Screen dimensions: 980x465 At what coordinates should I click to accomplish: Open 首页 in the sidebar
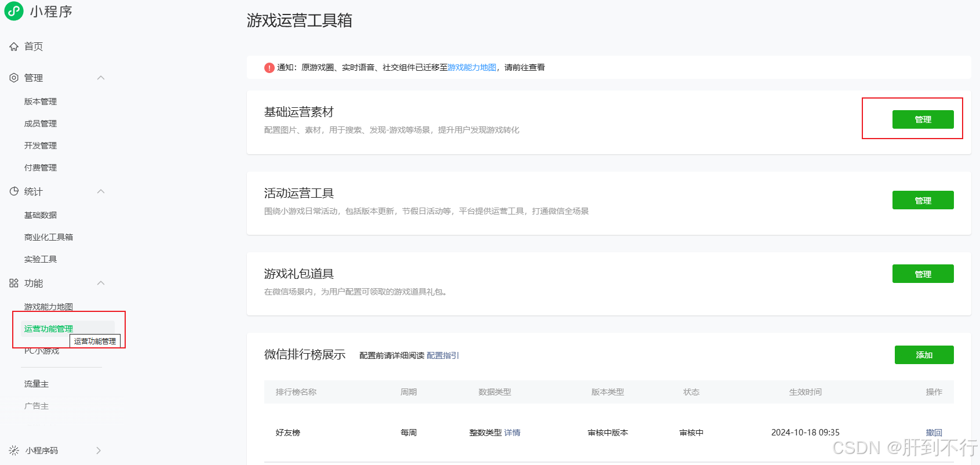point(34,46)
